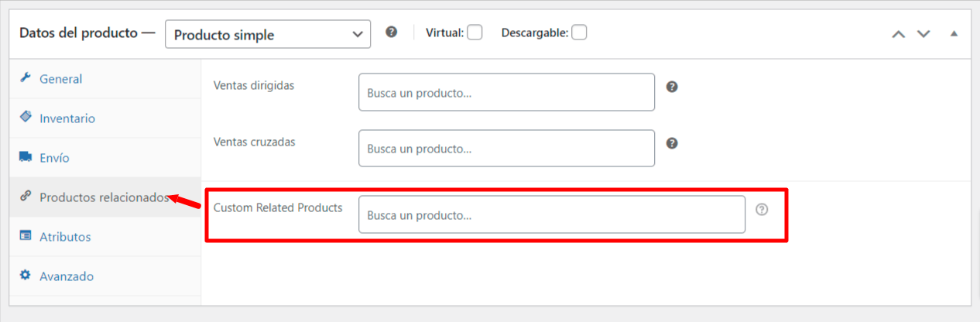Move product data panel up
This screenshot has width=980, height=322.
click(x=898, y=34)
